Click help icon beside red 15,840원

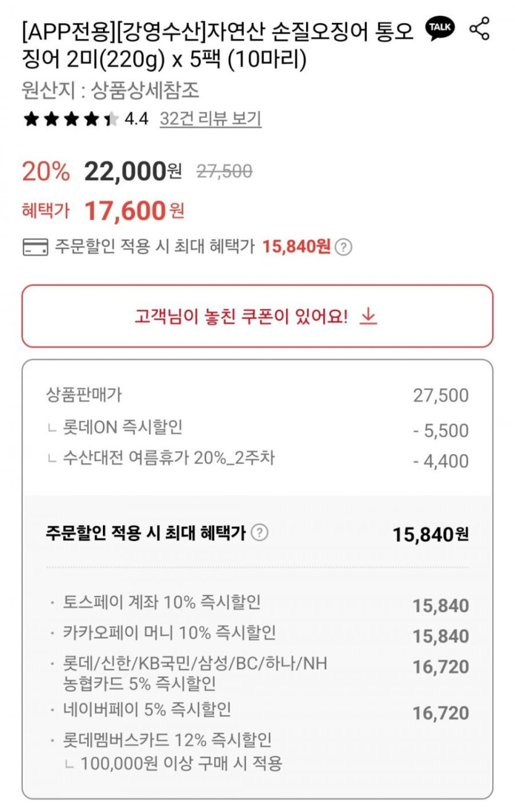point(344,247)
